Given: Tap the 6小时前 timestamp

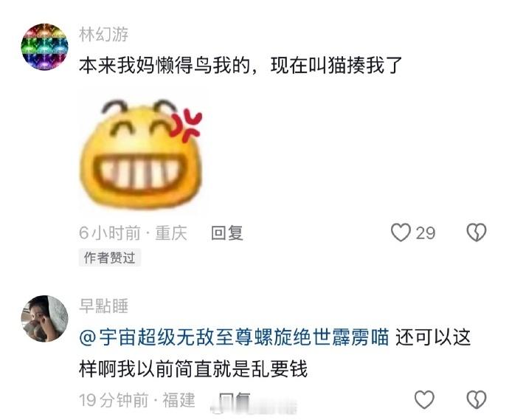Looking at the screenshot, I should pyautogui.click(x=110, y=233).
